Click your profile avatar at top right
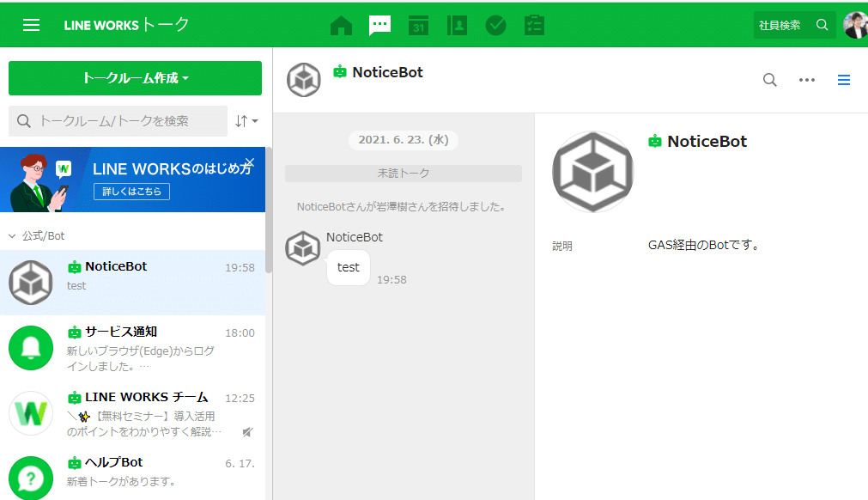Screen dimensions: 868x500 [x=855, y=25]
